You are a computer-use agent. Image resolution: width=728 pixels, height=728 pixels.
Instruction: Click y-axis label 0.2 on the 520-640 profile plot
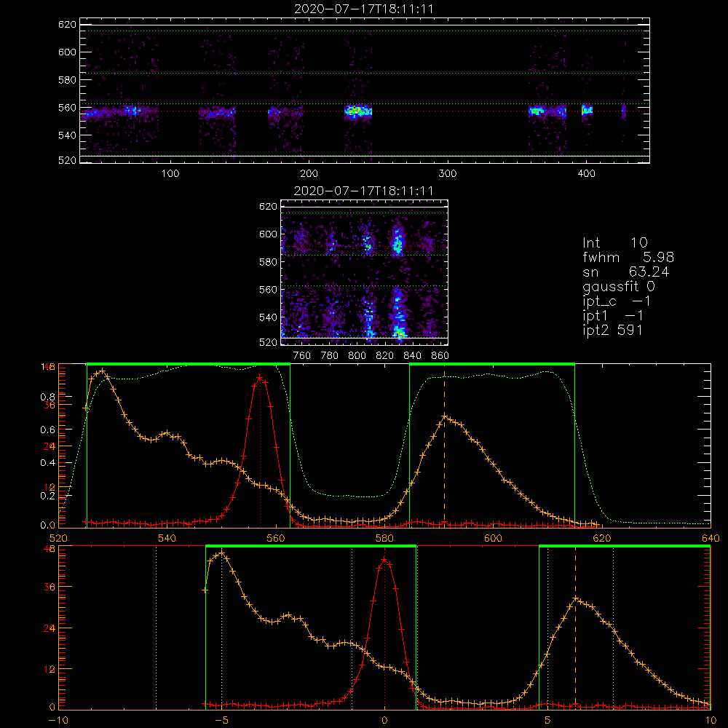47,495
